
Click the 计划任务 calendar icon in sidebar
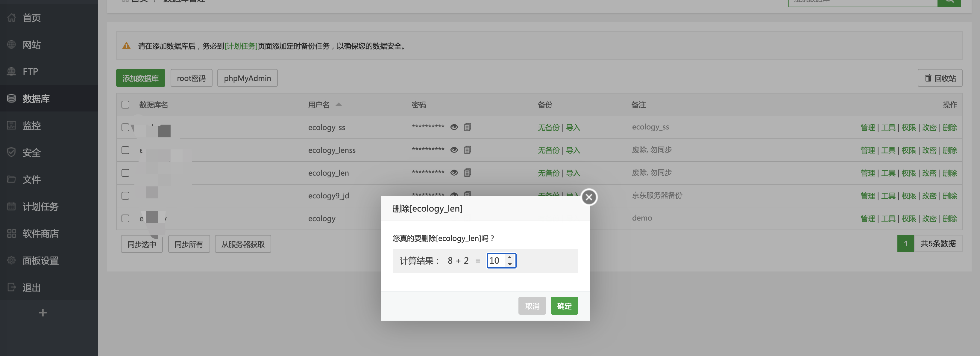[x=11, y=206]
